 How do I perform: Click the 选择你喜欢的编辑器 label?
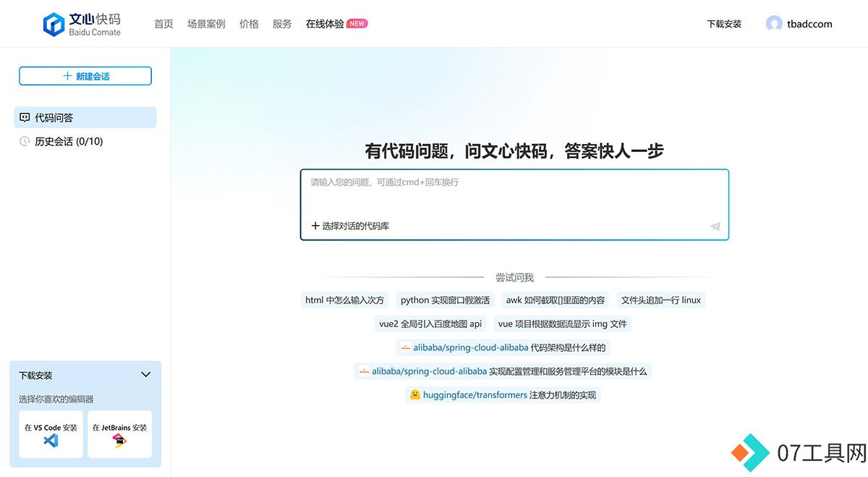pyautogui.click(x=56, y=399)
